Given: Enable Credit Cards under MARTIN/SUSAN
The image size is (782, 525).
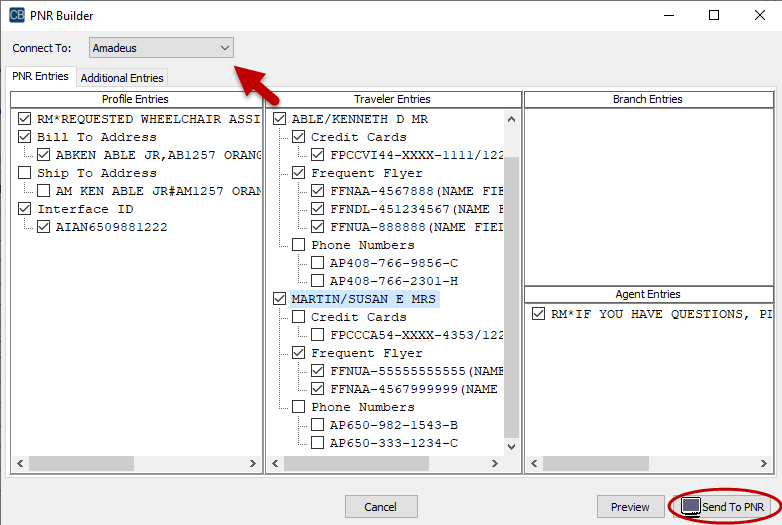Looking at the screenshot, I should click(298, 317).
